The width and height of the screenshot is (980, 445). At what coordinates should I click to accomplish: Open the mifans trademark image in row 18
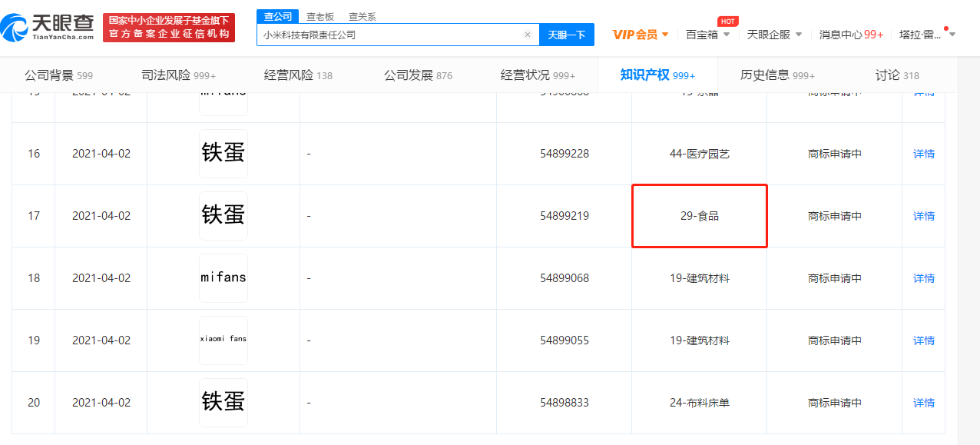coord(223,278)
